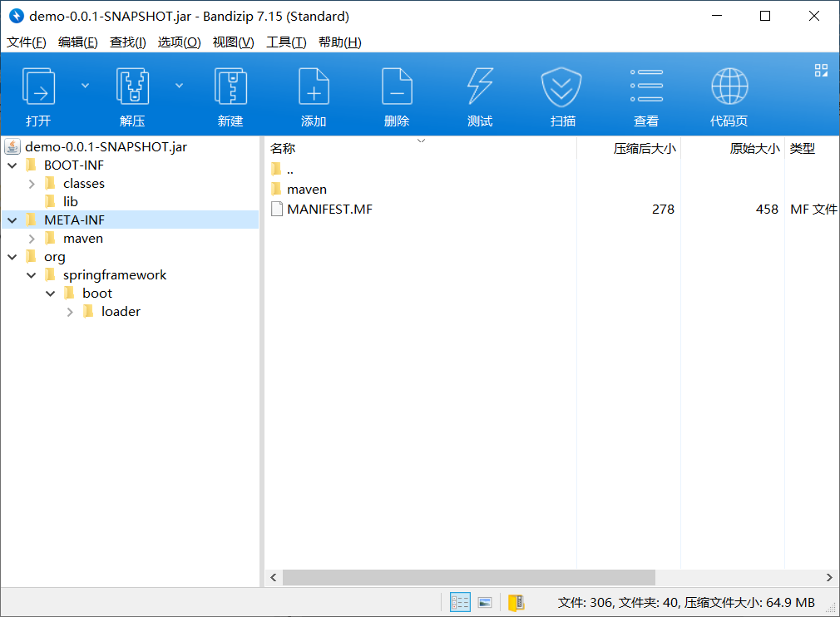
Task: Select the classes folder in tree
Action: click(x=83, y=184)
